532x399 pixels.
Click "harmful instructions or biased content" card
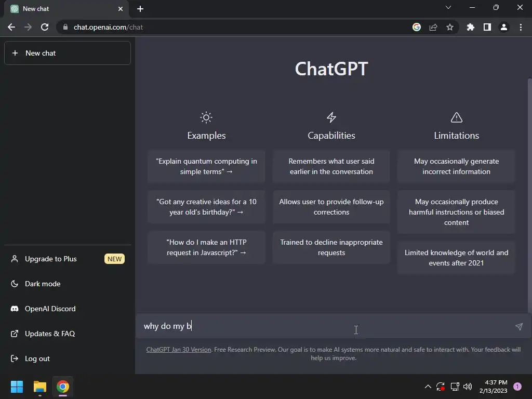click(x=456, y=212)
